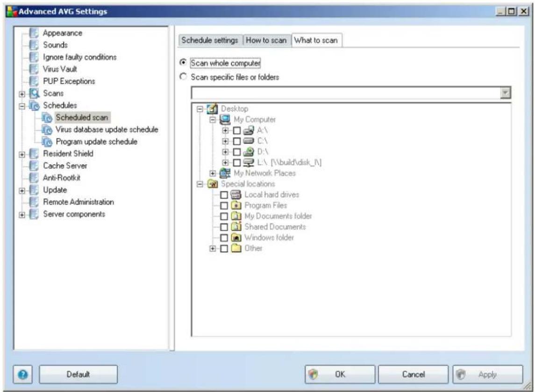Click the Resident Shield icon

[34, 154]
